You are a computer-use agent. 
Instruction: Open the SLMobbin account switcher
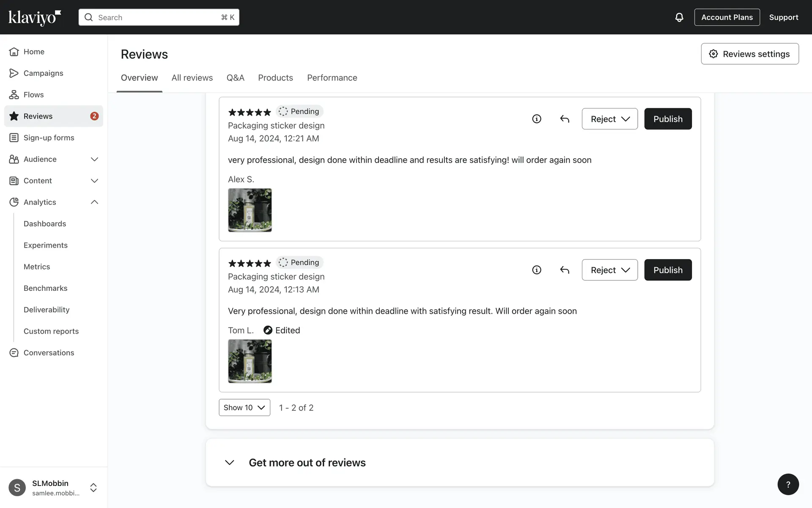tap(93, 488)
